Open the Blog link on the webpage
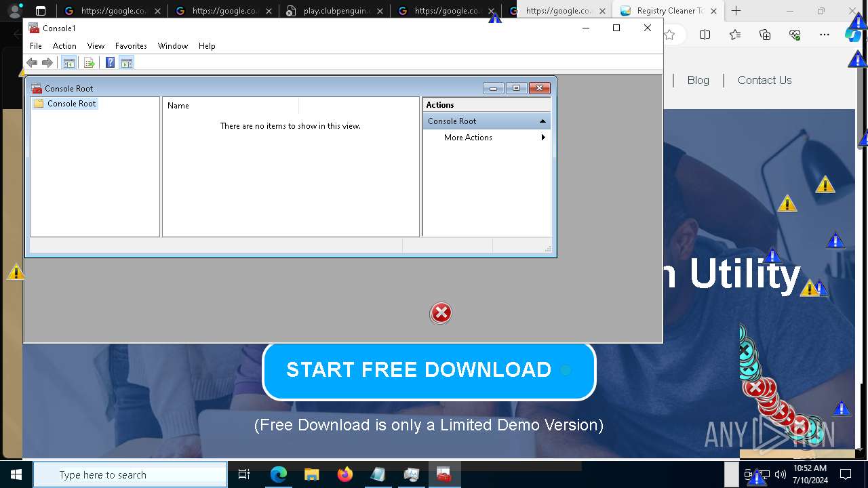 698,80
